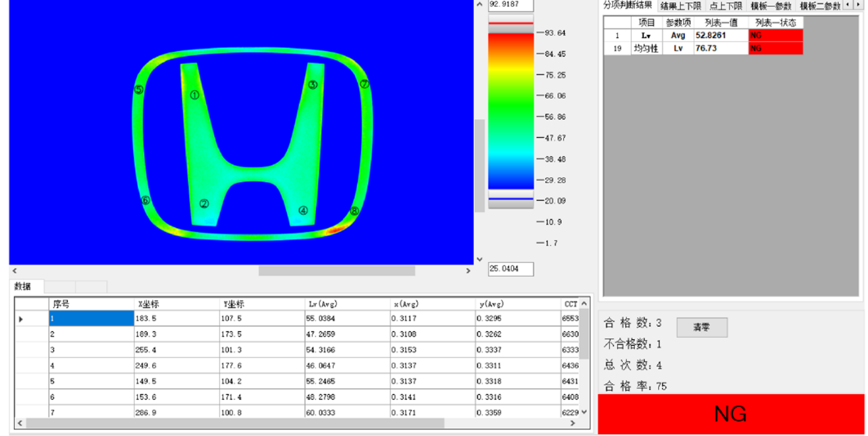Select point marker ⑦ on outer ring
Viewport: 868px width, 436px height.
(x=364, y=84)
